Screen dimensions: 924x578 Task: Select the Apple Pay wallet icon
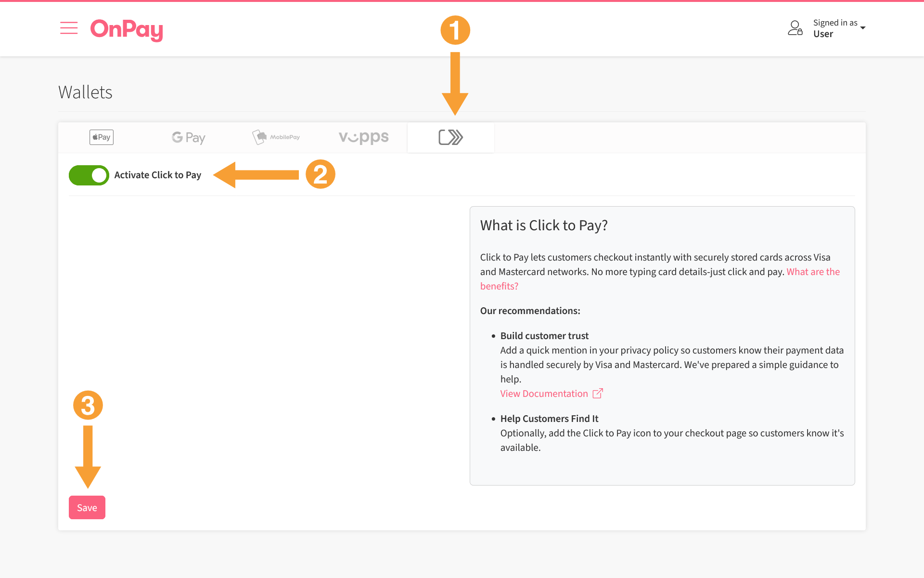pyautogui.click(x=101, y=137)
